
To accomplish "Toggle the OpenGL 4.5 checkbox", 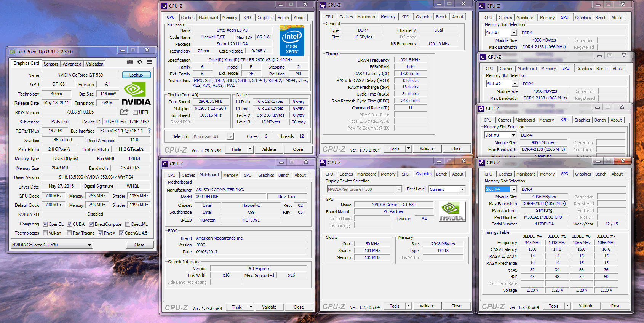I will point(121,233).
